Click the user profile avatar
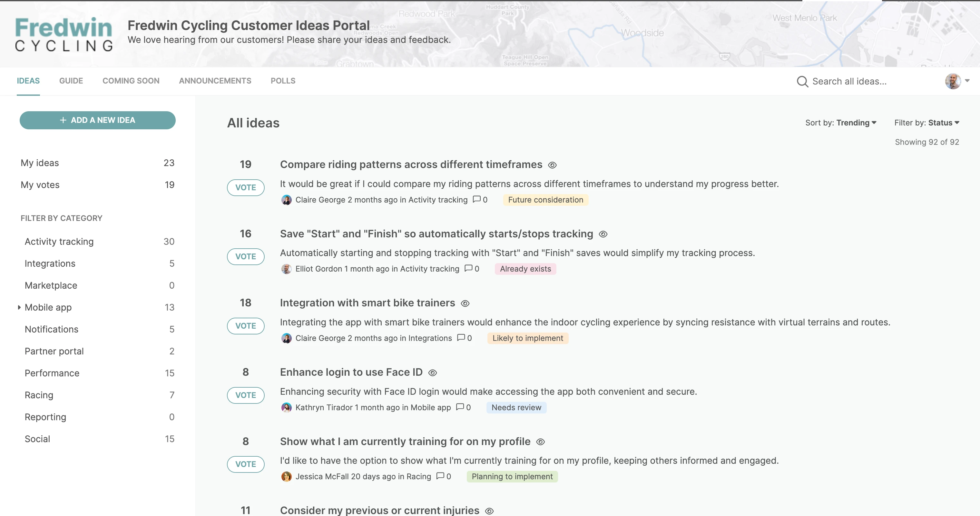This screenshot has height=516, width=980. click(x=952, y=81)
